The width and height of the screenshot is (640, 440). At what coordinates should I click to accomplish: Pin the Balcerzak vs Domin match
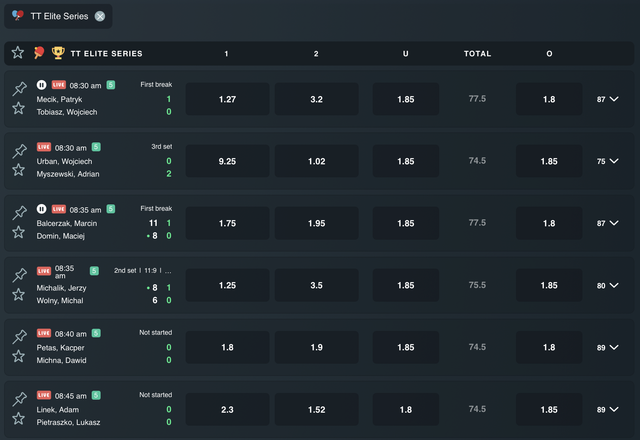(x=19, y=213)
